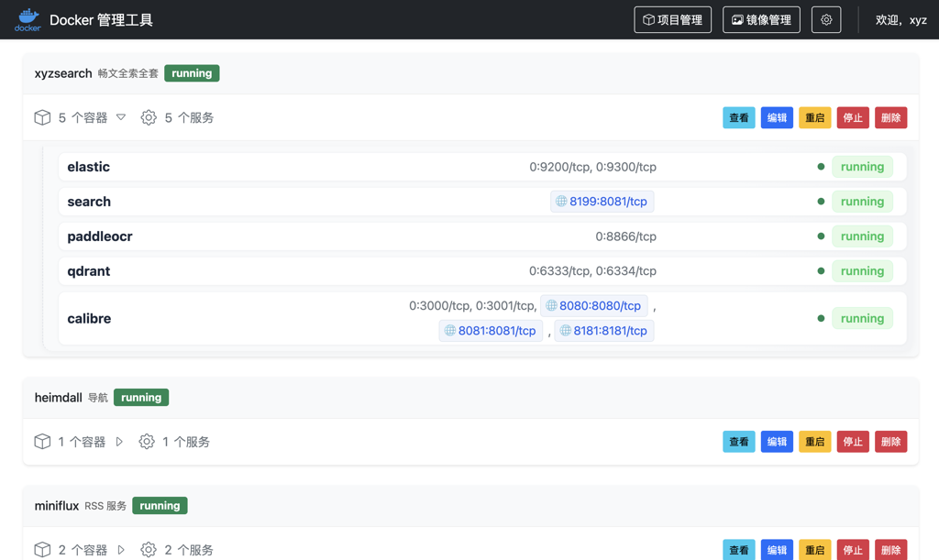The image size is (939, 560).
Task: Click 5 个服务 label for xyzsearch
Action: point(189,117)
